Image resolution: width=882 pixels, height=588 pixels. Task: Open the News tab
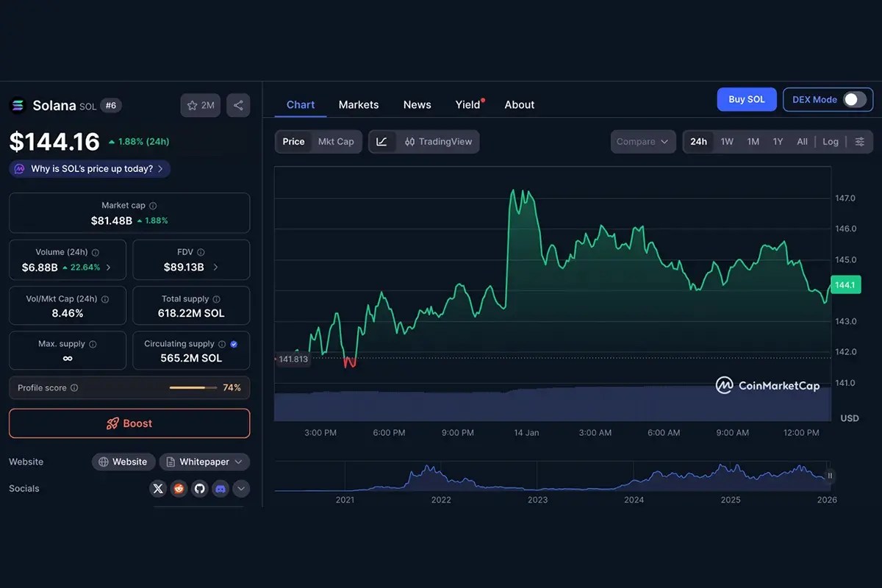(x=417, y=104)
